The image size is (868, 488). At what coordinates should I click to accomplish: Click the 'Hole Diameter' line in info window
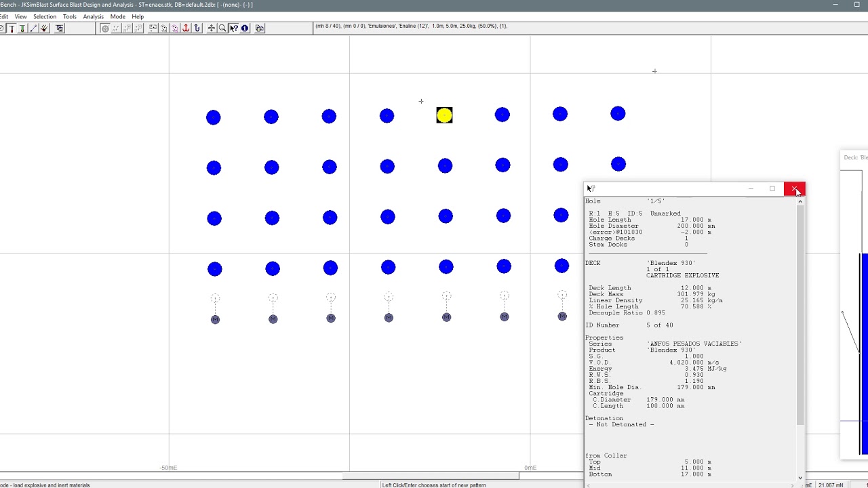[x=652, y=226]
